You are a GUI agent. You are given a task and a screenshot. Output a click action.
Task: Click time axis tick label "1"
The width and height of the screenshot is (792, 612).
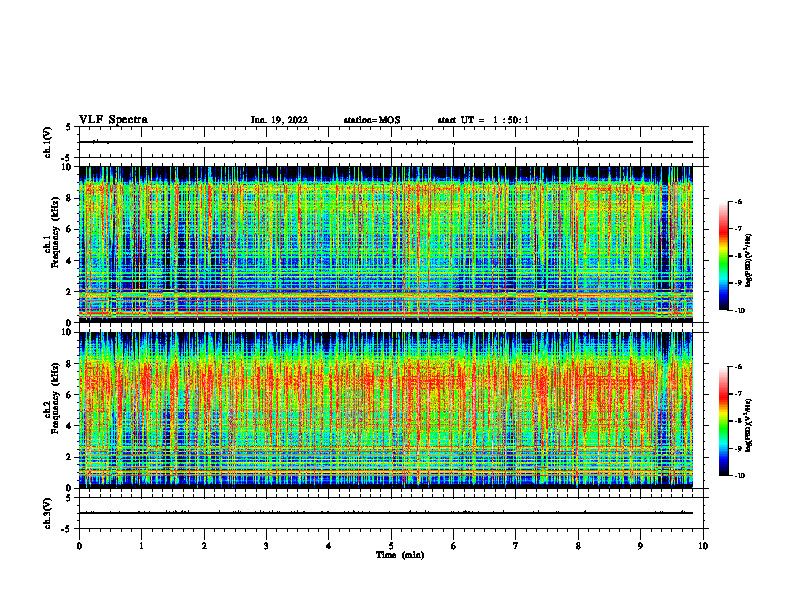point(141,546)
